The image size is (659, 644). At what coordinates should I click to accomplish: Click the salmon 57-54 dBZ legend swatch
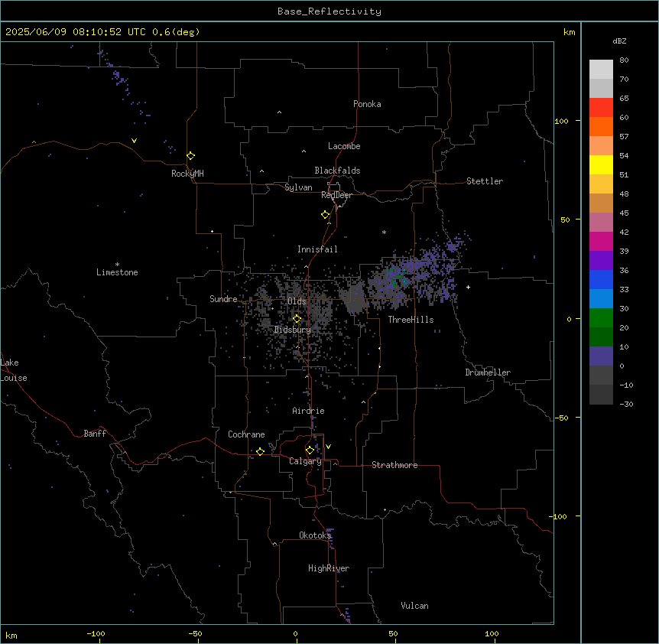601,146
